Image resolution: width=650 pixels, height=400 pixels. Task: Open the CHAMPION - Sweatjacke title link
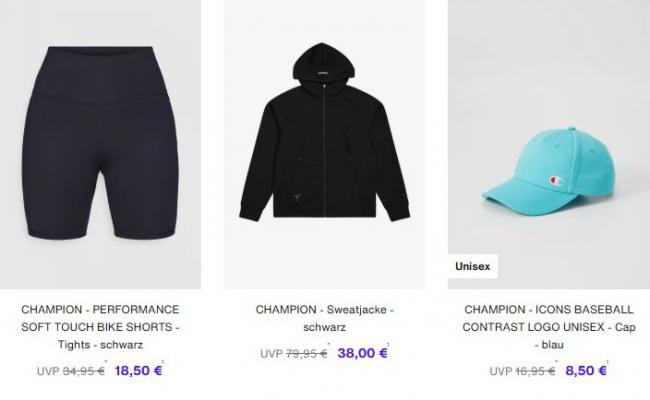click(x=325, y=318)
